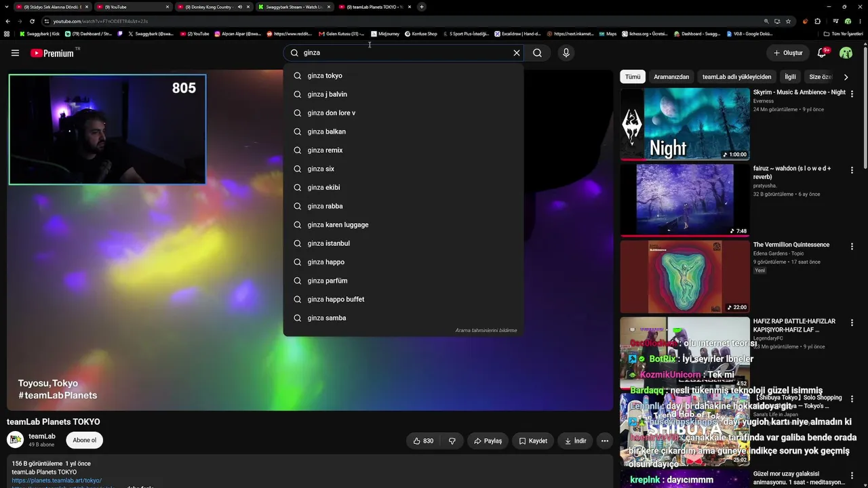Reload the current page
This screenshot has width=868, height=488.
(x=32, y=21)
